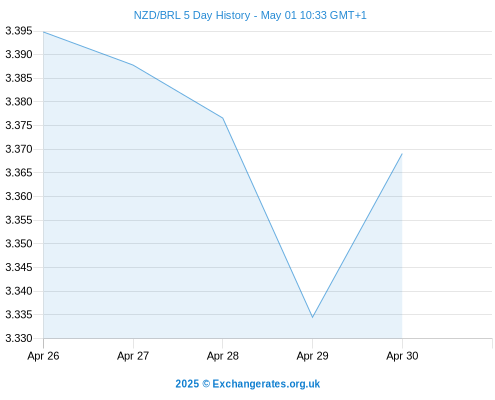
Task: Click the line's starting point at Apr 26
Action: (43, 32)
